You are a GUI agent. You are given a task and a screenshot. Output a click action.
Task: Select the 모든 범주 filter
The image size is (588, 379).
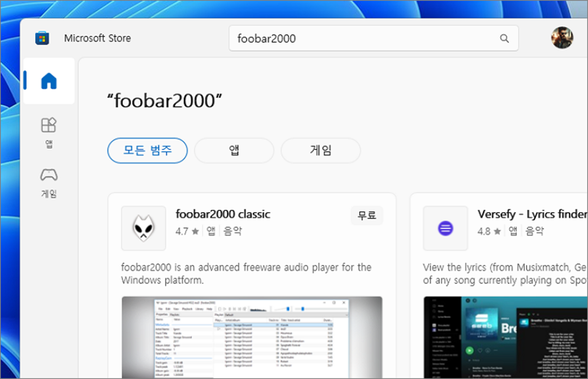(x=148, y=150)
